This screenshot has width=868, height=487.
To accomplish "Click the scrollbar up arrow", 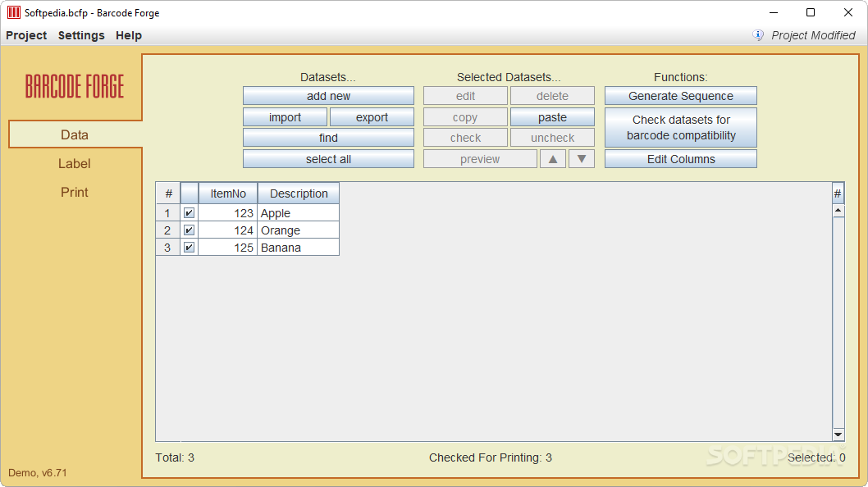I will click(x=838, y=211).
